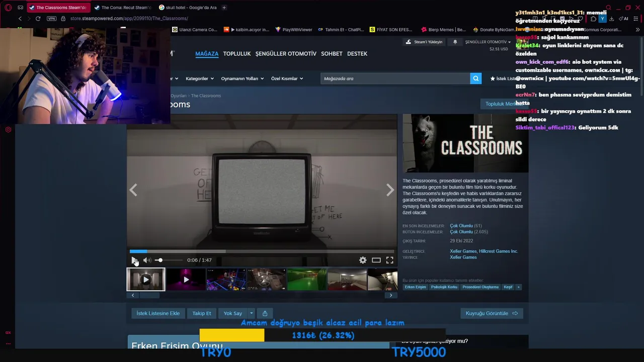Expand Oynamanın Yolları dropdown
Screen dimensions: 644x362
(242, 78)
